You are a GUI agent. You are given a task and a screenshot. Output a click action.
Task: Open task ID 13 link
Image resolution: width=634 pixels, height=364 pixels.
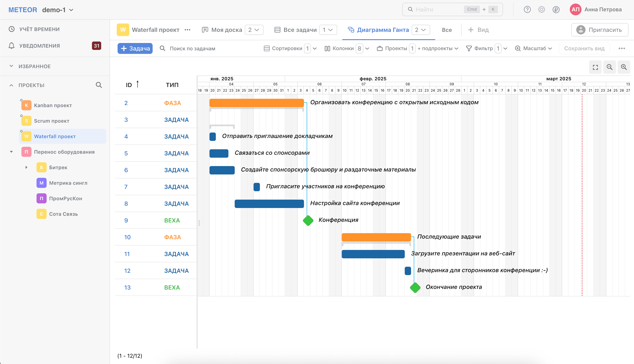click(127, 287)
